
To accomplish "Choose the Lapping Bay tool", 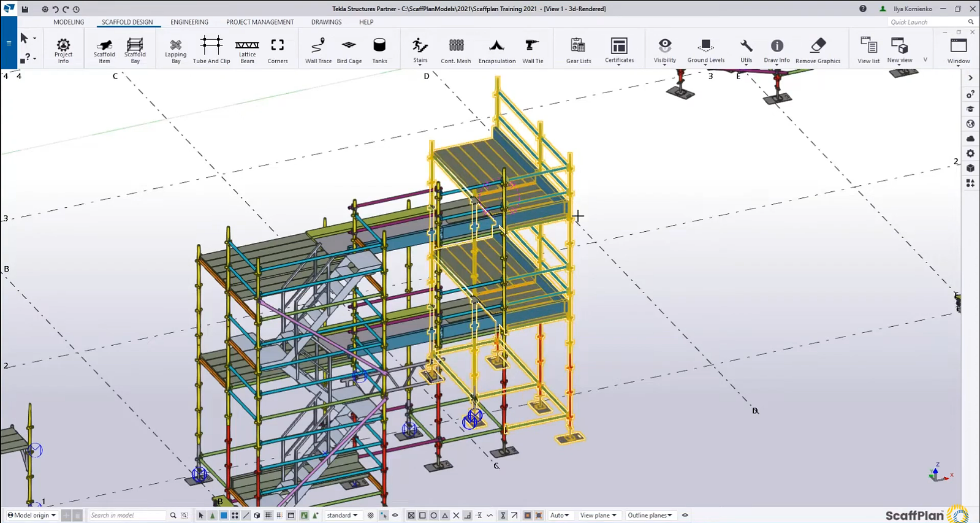I will click(176, 50).
